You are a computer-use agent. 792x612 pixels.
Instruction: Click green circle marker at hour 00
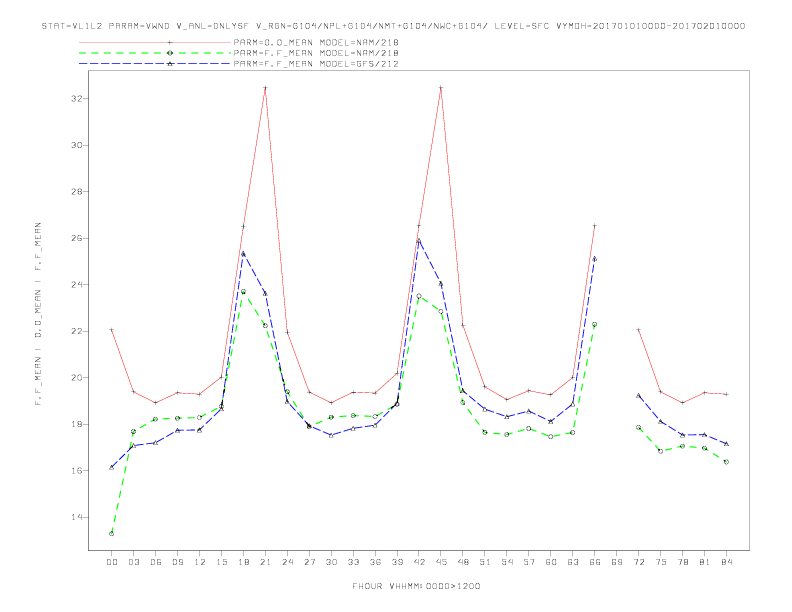click(112, 534)
